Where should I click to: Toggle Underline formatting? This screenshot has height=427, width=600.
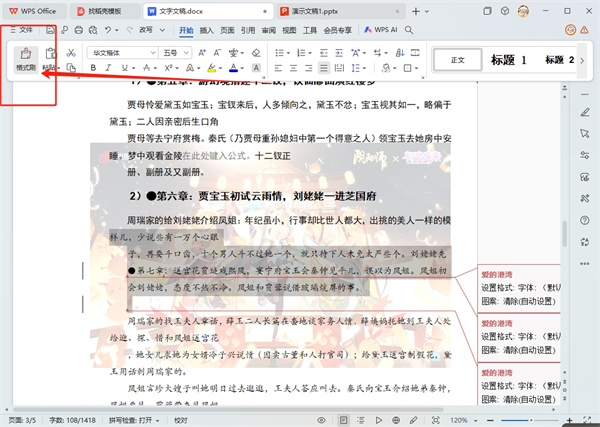pyautogui.click(x=124, y=68)
